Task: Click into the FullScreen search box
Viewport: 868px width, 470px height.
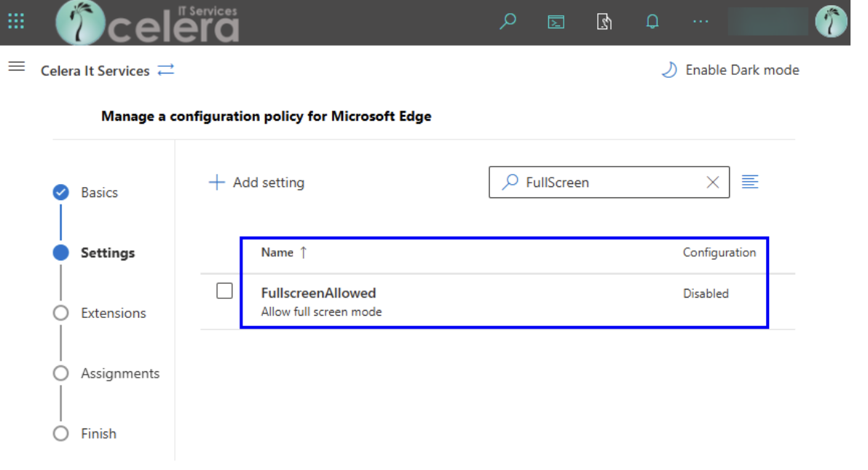Action: coord(609,183)
